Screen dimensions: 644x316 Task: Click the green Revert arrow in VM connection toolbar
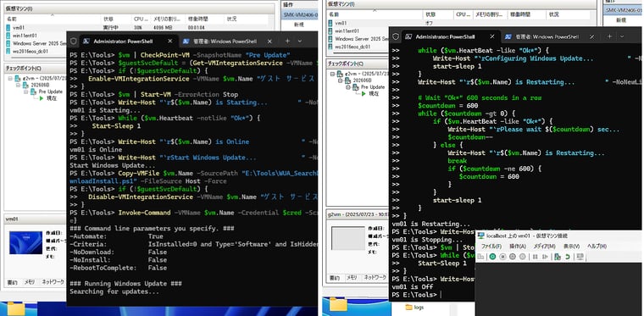point(568,257)
